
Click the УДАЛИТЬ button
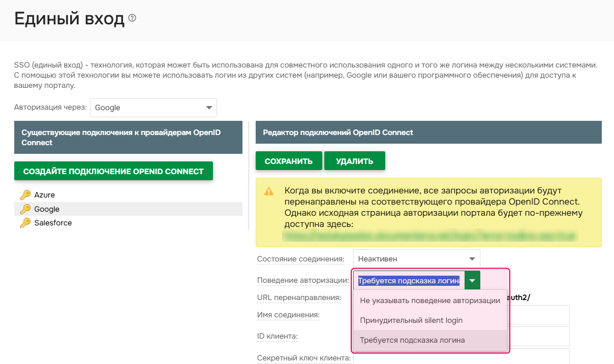[x=355, y=160]
